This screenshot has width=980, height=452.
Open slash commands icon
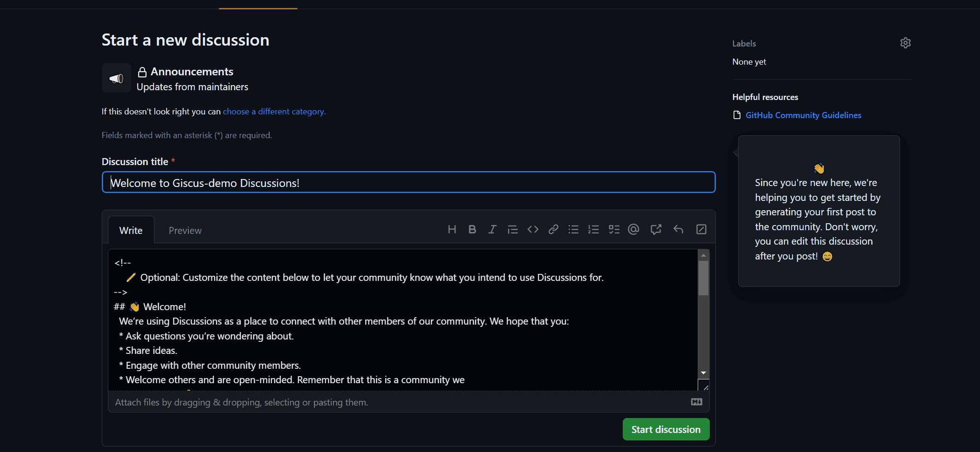point(701,229)
